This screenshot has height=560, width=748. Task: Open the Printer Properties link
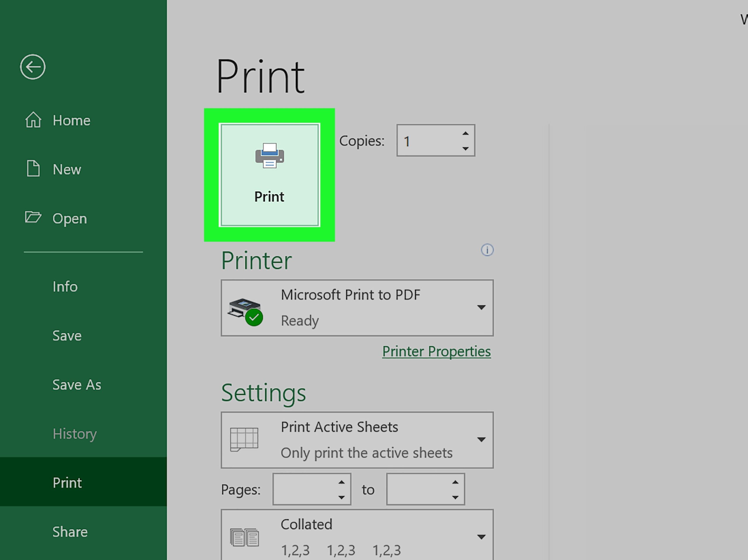pyautogui.click(x=436, y=351)
